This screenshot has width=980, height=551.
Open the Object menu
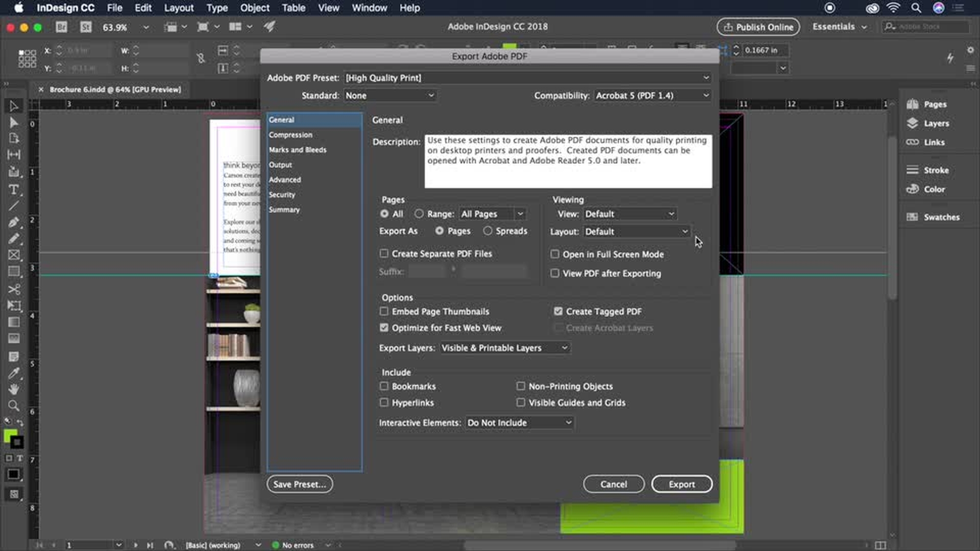click(x=254, y=8)
